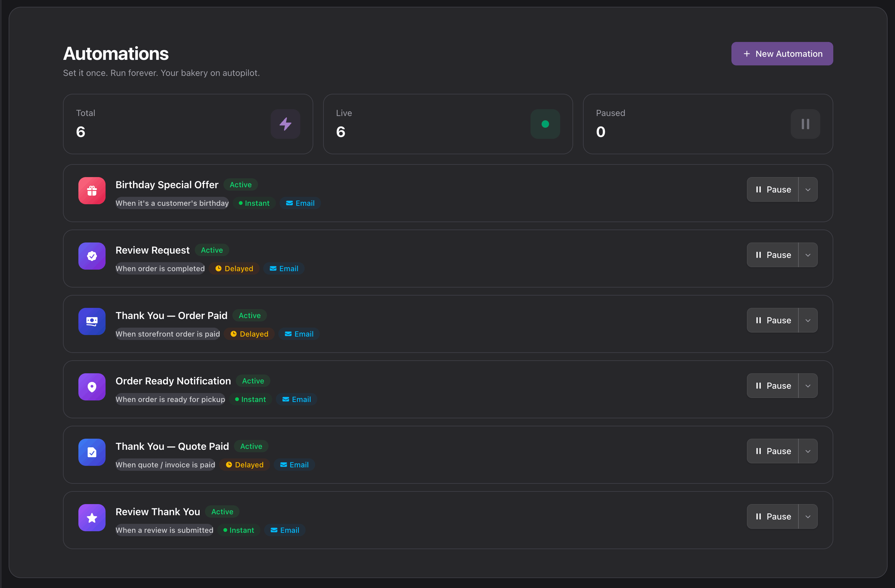Toggle the Active status on Birthday Special Offer

(x=240, y=184)
